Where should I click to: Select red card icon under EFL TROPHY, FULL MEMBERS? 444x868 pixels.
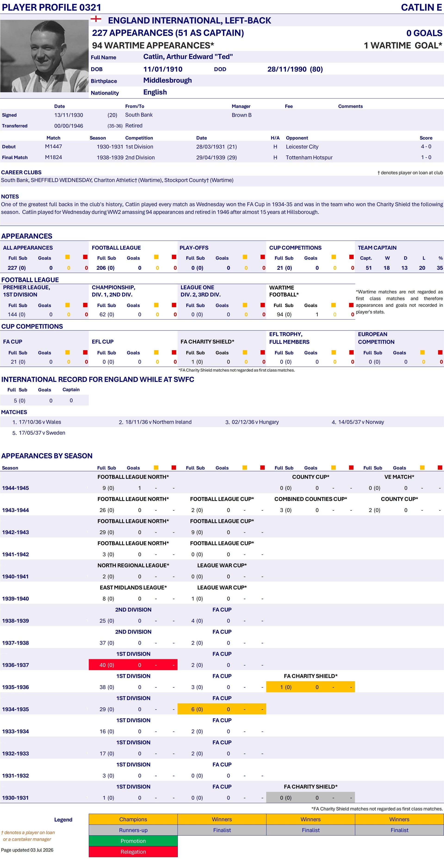coord(351,352)
